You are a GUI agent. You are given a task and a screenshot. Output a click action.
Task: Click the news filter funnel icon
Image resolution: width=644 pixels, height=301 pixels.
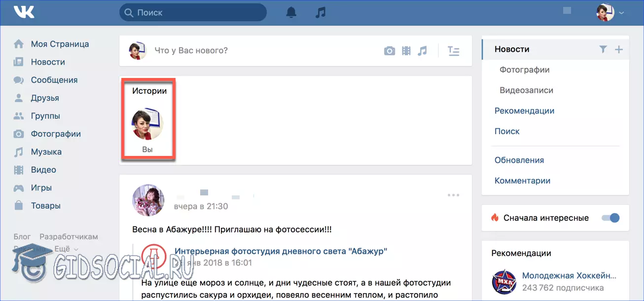tap(603, 49)
